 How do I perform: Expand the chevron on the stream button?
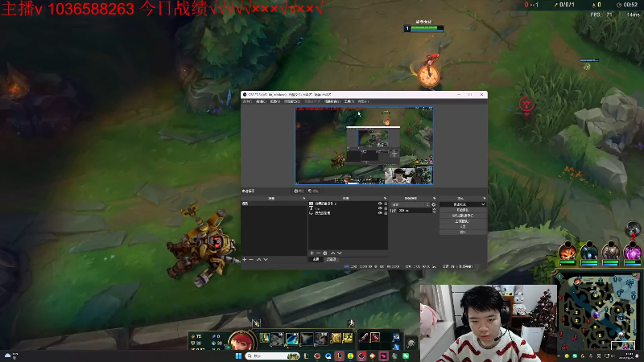(483, 204)
